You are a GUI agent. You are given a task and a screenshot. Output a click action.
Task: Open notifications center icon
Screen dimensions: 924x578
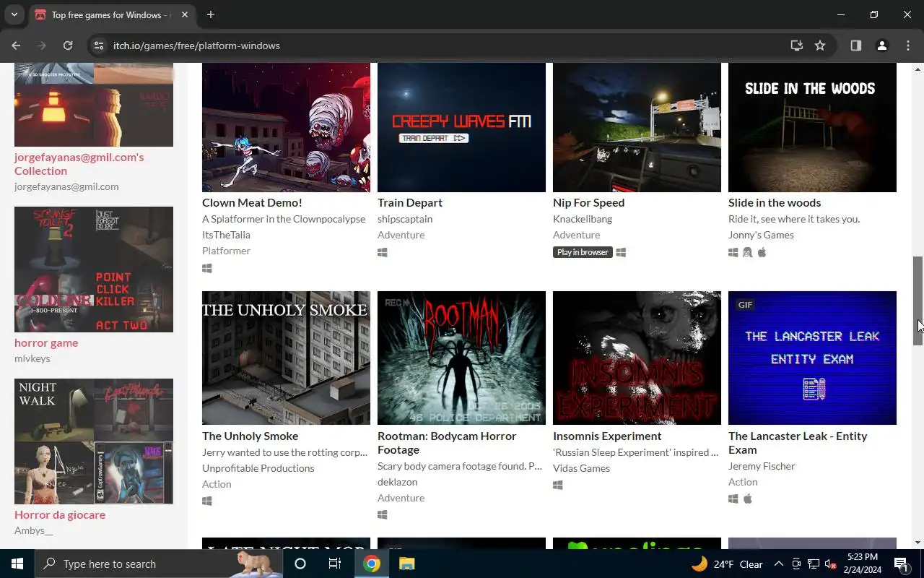tap(902, 564)
